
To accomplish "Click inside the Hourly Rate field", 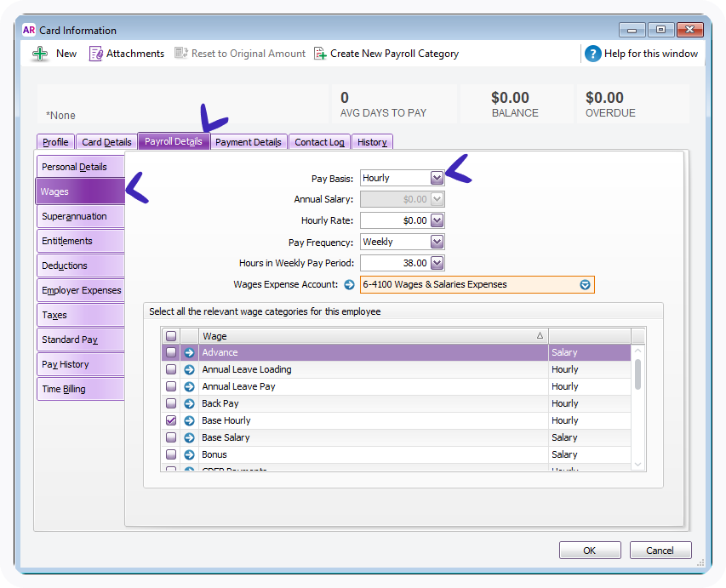I will click(x=396, y=220).
